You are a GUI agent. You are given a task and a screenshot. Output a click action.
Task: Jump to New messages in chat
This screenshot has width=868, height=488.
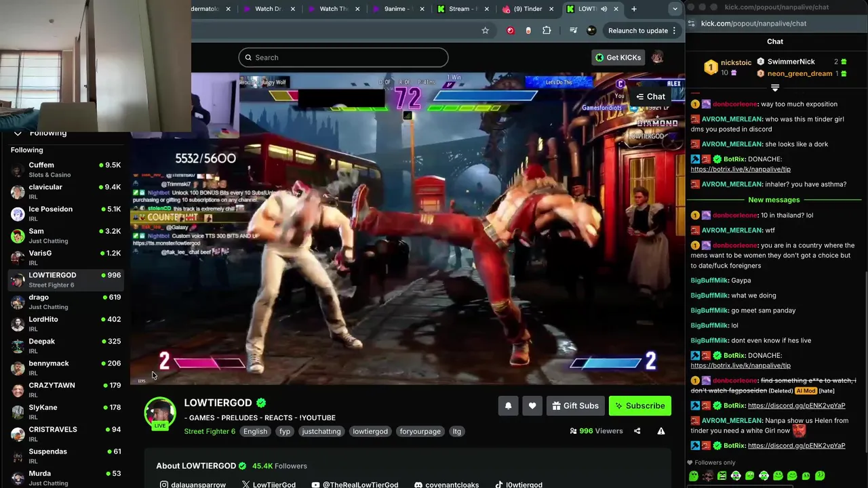pyautogui.click(x=774, y=200)
